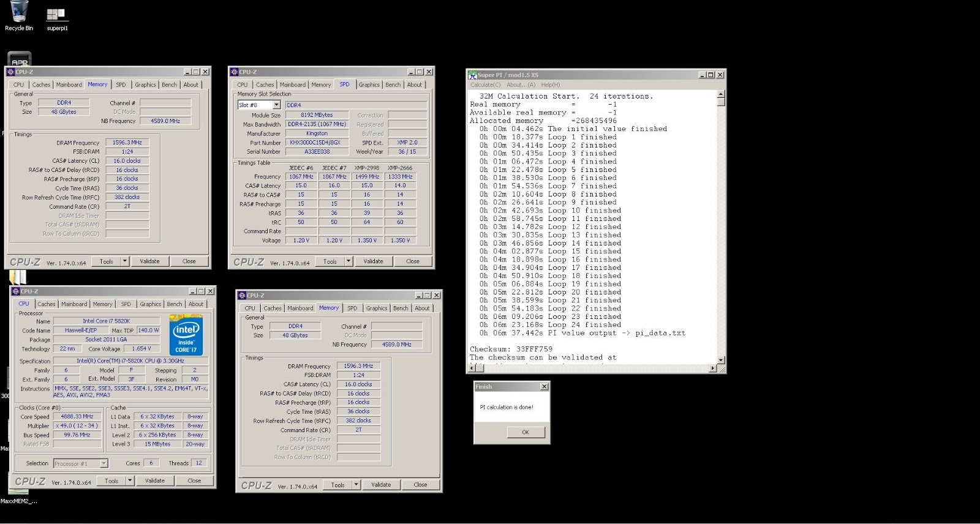
Task: Click Validate in the SPD CPU-Z window
Action: pos(373,261)
